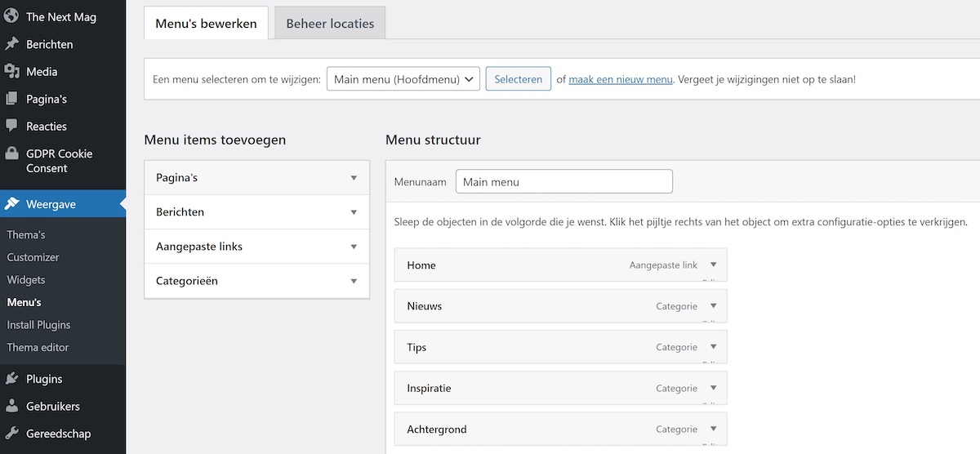Select the Achtergrond menu item title

coord(437,429)
